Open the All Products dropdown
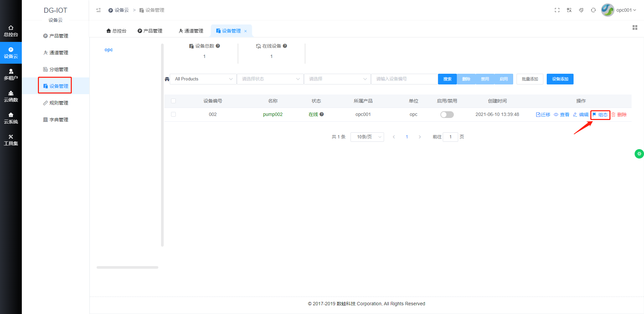The image size is (644, 314). pos(203,79)
